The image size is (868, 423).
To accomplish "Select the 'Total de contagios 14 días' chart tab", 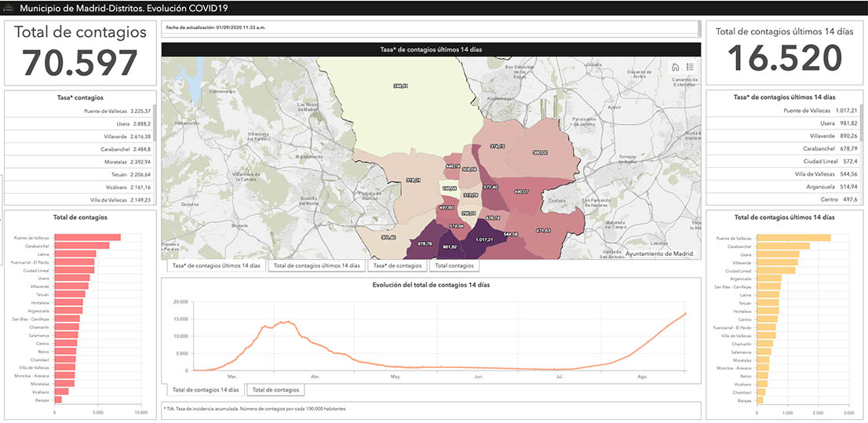I will pos(205,389).
